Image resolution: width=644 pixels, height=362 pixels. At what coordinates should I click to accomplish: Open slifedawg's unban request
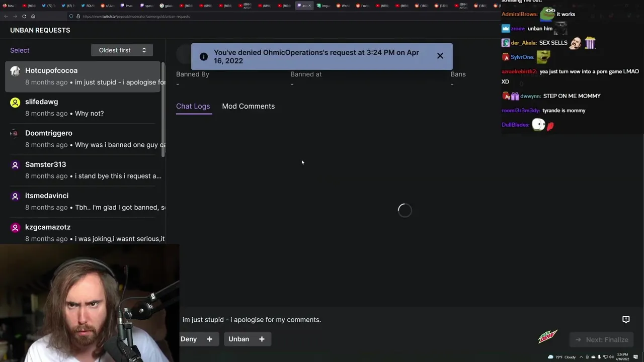84,108
